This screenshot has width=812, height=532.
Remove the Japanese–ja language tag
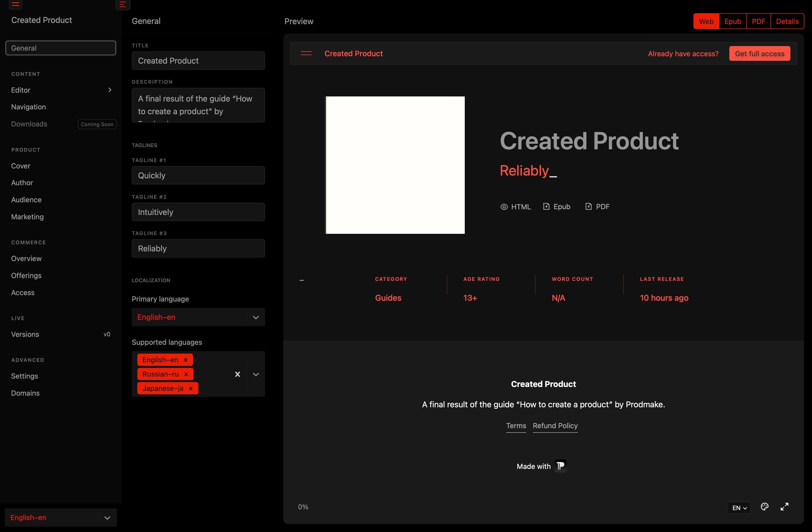coord(191,389)
